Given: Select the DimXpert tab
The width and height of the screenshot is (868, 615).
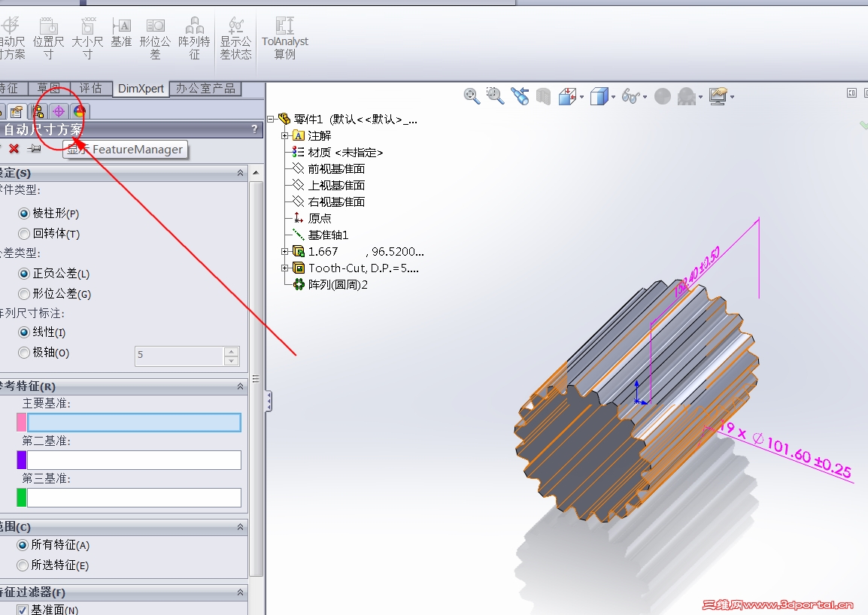Looking at the screenshot, I should tap(141, 89).
